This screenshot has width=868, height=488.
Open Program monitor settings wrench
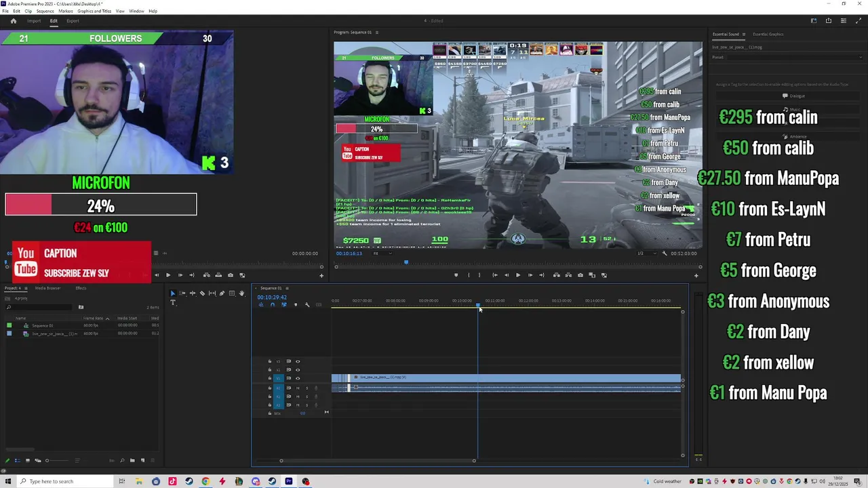click(665, 253)
